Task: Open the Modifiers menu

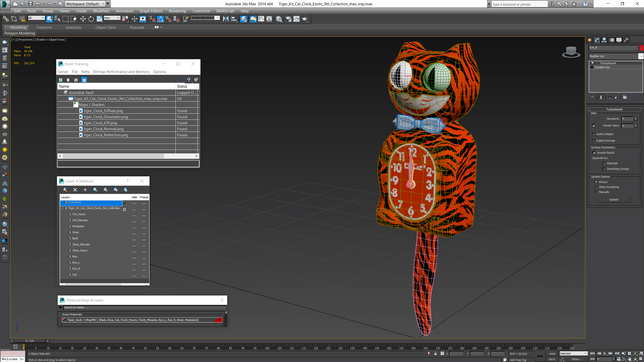Action: pyautogui.click(x=101, y=11)
